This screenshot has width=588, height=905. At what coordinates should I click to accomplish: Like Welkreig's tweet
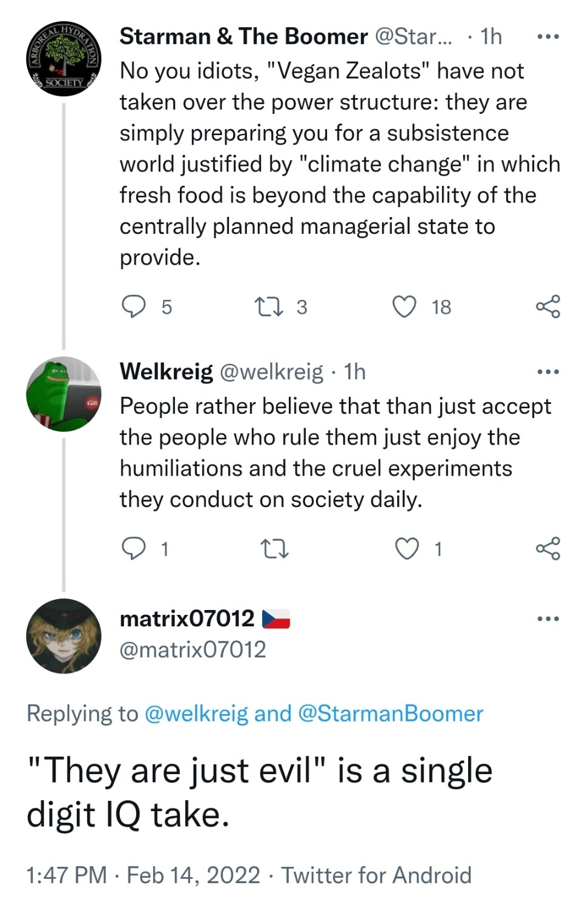407,549
